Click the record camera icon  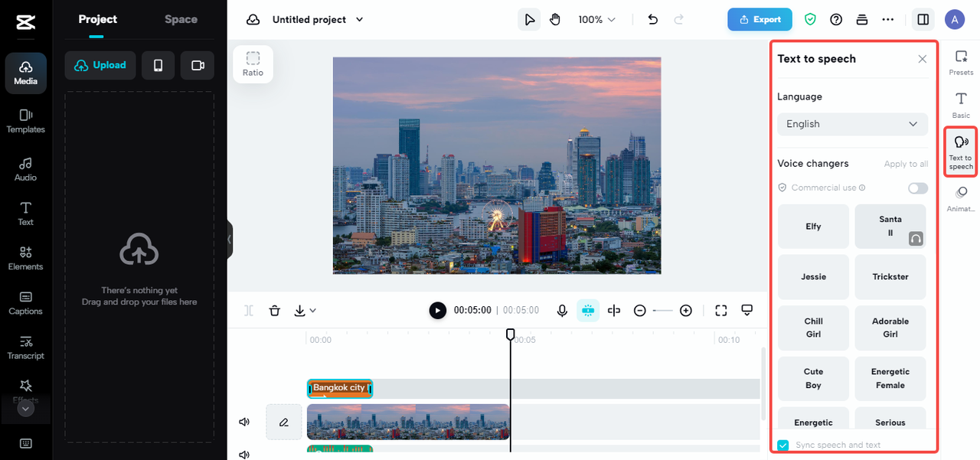coord(198,65)
